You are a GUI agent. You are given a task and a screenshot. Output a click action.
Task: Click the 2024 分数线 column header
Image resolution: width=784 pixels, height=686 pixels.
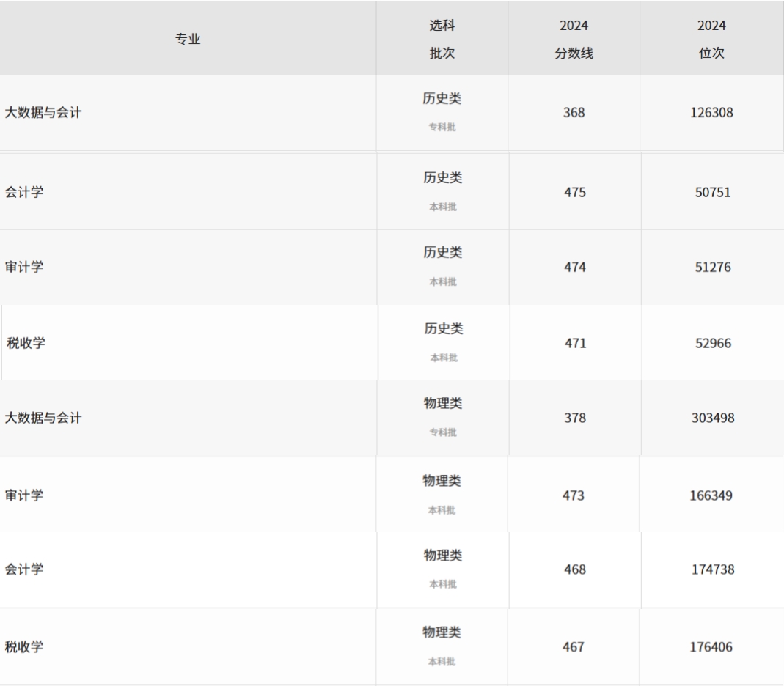tap(574, 38)
